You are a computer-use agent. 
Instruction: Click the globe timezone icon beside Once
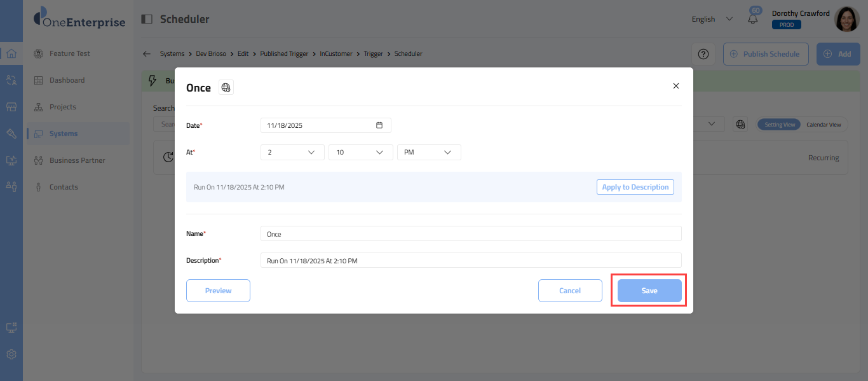(226, 88)
